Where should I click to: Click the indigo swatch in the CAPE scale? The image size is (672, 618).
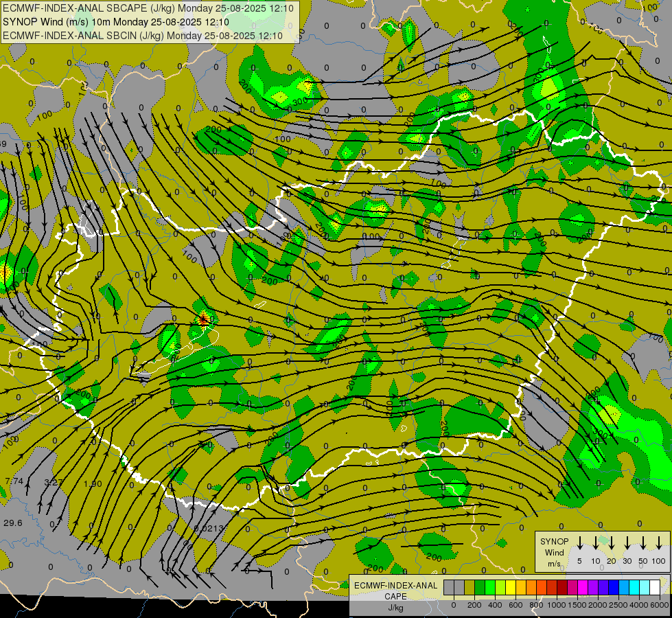coord(603,588)
